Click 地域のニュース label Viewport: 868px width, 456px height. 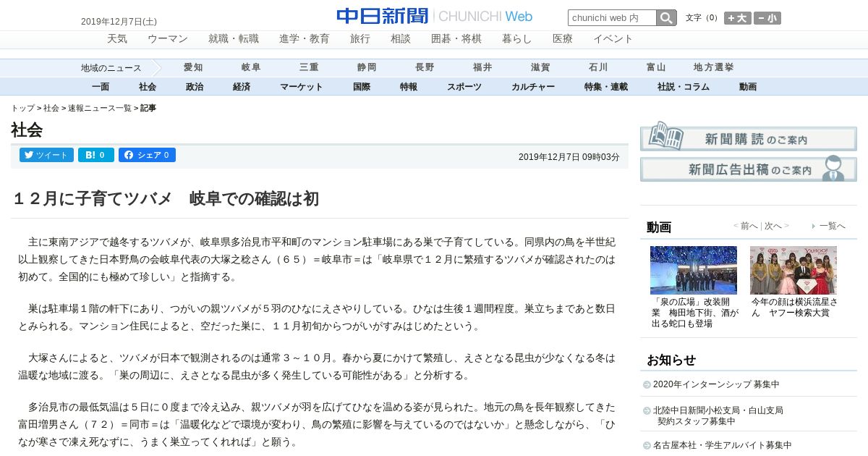111,68
